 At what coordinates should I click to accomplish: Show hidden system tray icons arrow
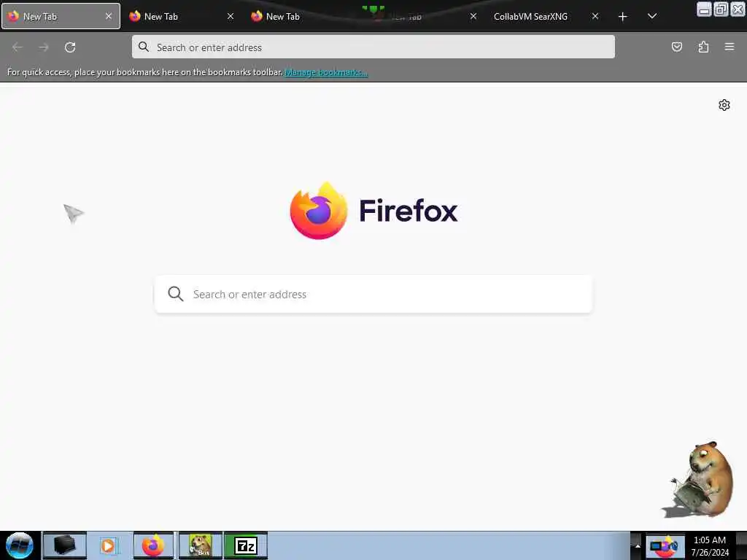click(x=638, y=546)
